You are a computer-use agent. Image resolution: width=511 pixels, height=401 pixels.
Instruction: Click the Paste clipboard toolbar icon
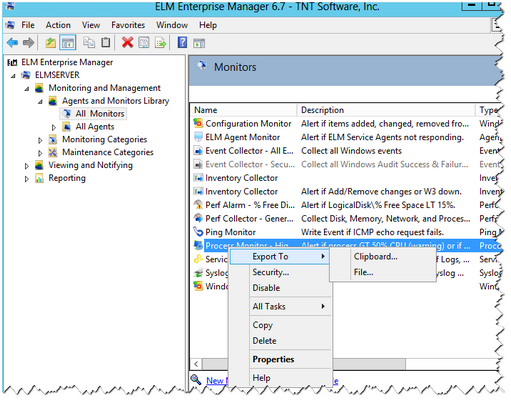[106, 42]
